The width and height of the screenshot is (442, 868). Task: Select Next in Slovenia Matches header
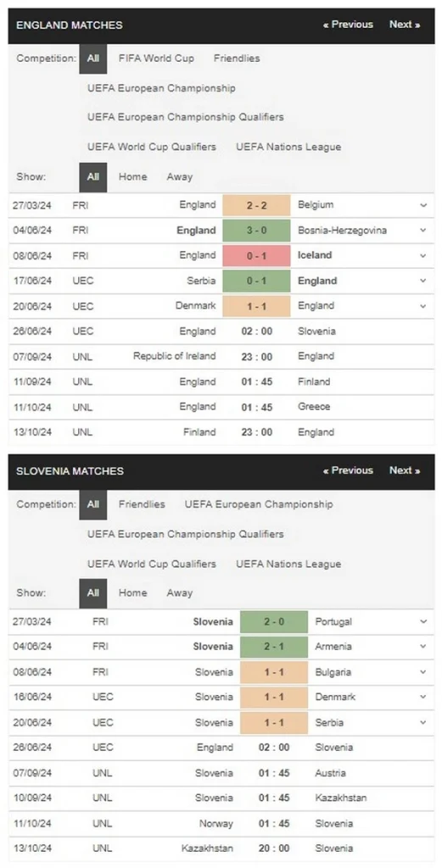(405, 470)
